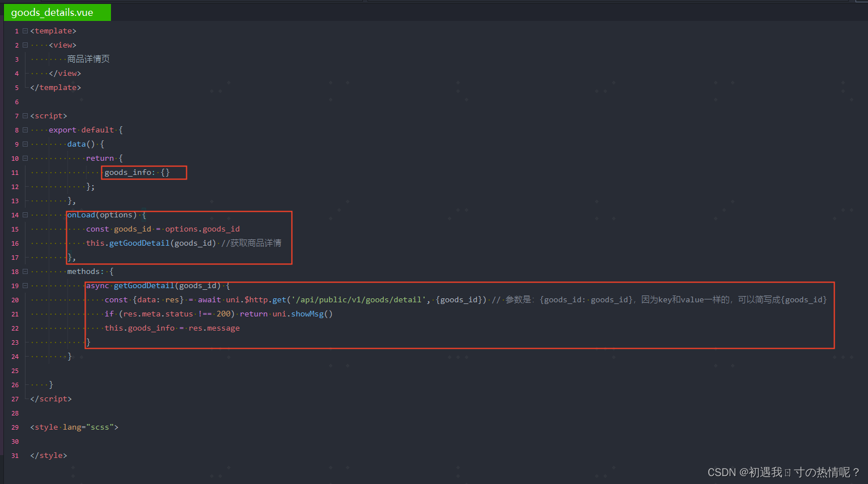Click the comment "//获取商品详情" on line 16

(x=251, y=243)
